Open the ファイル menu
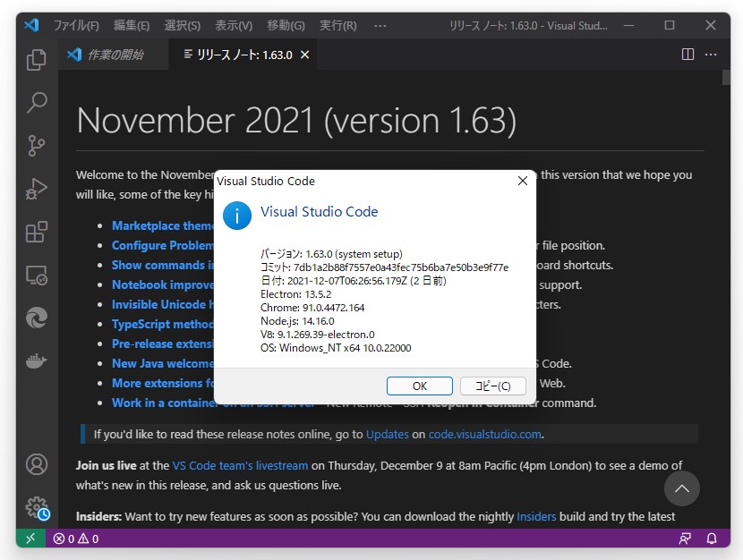The height and width of the screenshot is (560, 743). [79, 25]
